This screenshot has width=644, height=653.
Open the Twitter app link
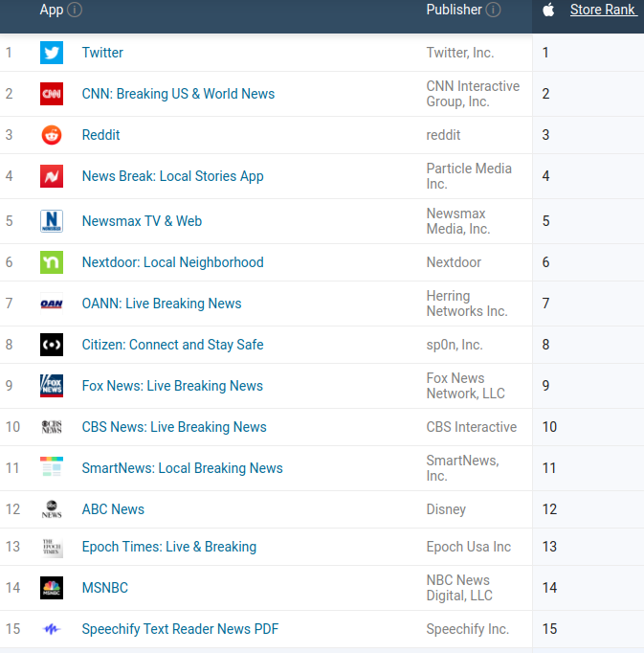coord(102,53)
